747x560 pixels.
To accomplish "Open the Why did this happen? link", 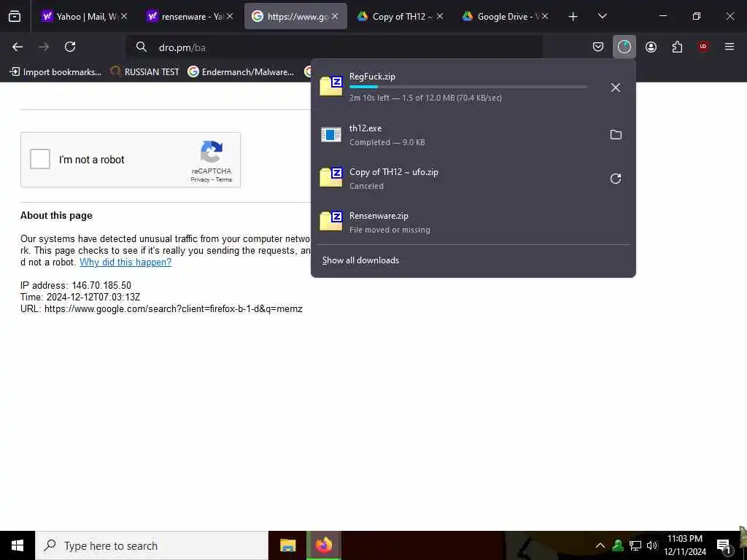I will pos(125,262).
